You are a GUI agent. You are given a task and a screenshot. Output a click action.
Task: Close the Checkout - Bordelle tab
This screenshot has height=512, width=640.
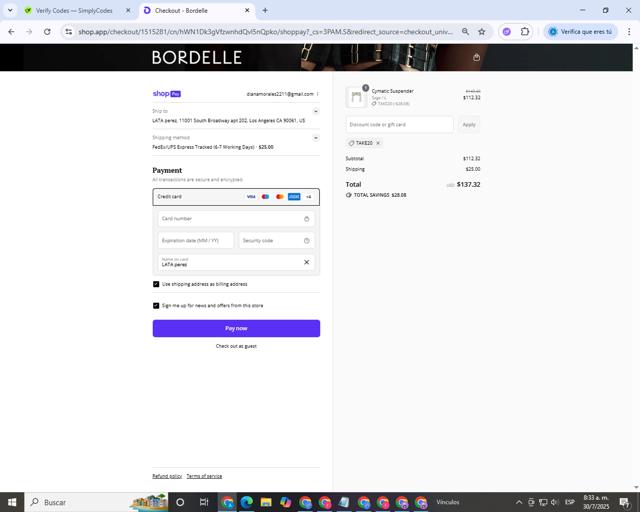pyautogui.click(x=247, y=11)
